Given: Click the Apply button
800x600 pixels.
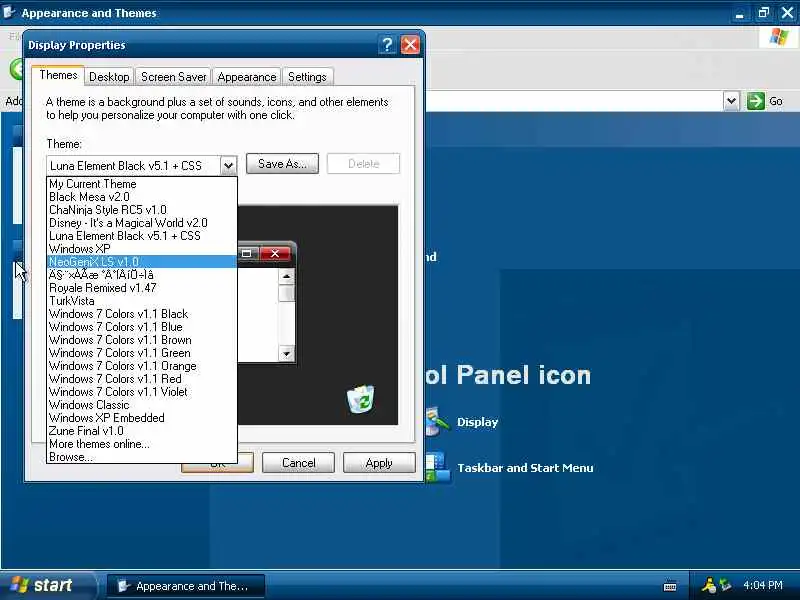Looking at the screenshot, I should [x=379, y=463].
